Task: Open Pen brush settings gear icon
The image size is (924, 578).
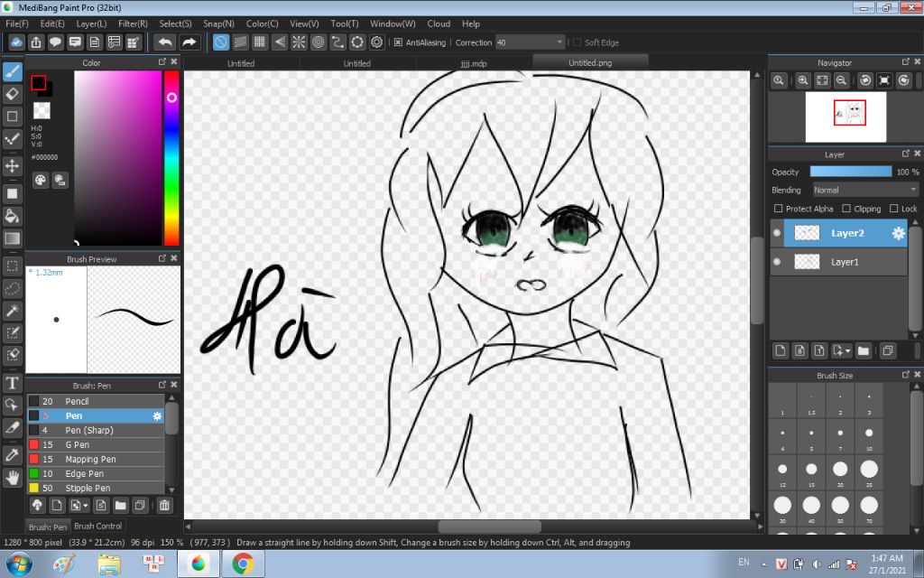Action: (157, 415)
